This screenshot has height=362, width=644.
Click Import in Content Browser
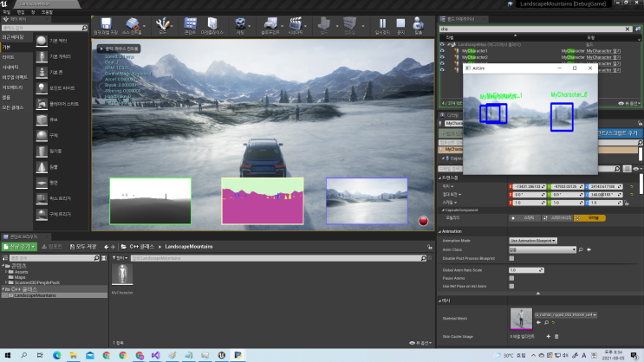[52, 247]
